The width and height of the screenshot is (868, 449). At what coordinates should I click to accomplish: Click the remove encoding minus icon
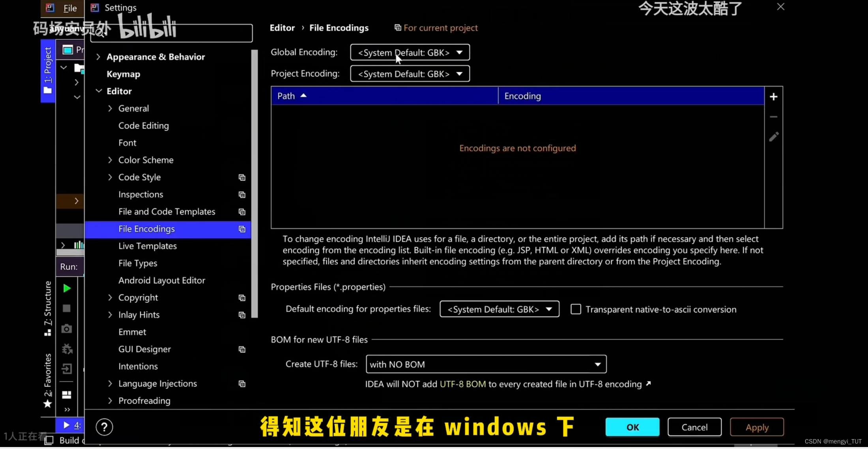tap(774, 117)
